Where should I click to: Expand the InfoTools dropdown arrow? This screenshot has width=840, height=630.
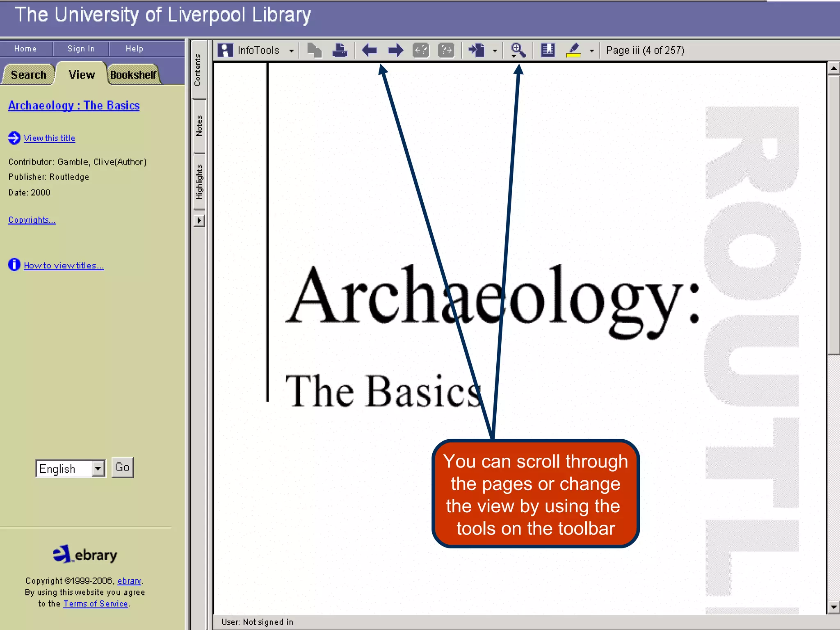coord(291,51)
